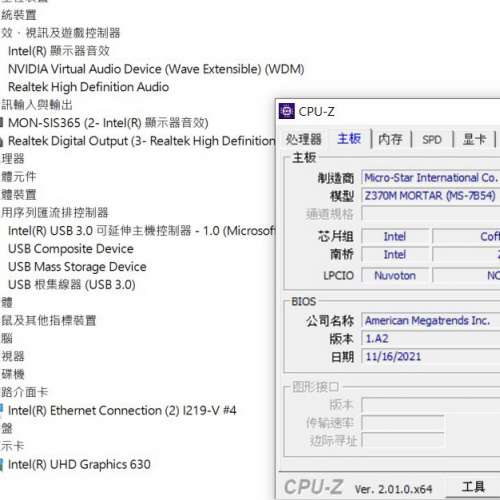Select USB Mass Storage Device entry

(77, 267)
